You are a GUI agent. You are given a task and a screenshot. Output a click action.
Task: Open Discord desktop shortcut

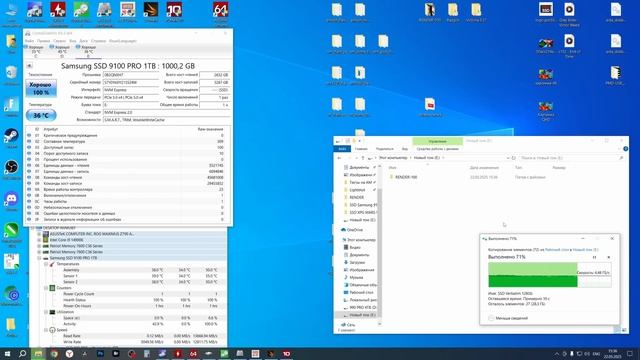click(x=11, y=202)
